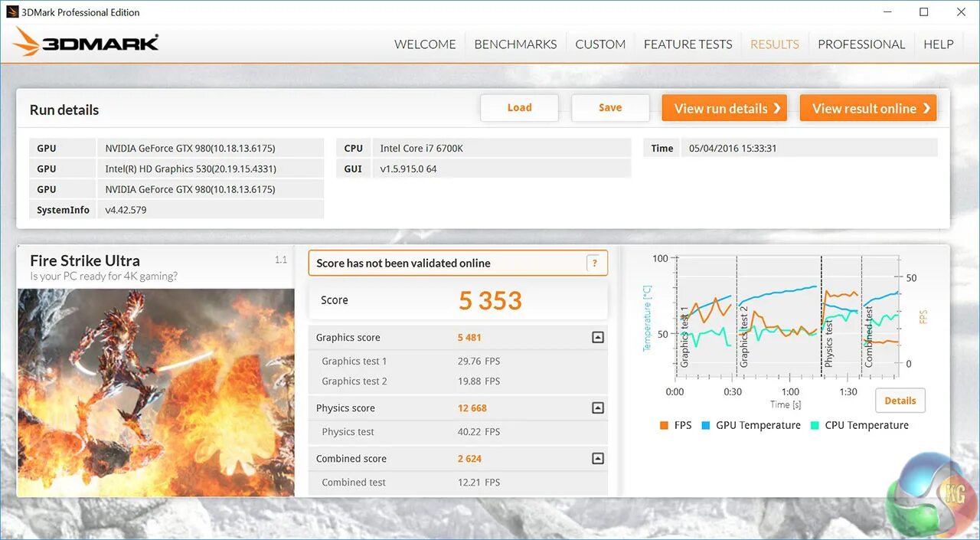Click Physics test result 40.22 FPS
The width and height of the screenshot is (980, 540).
tap(479, 432)
